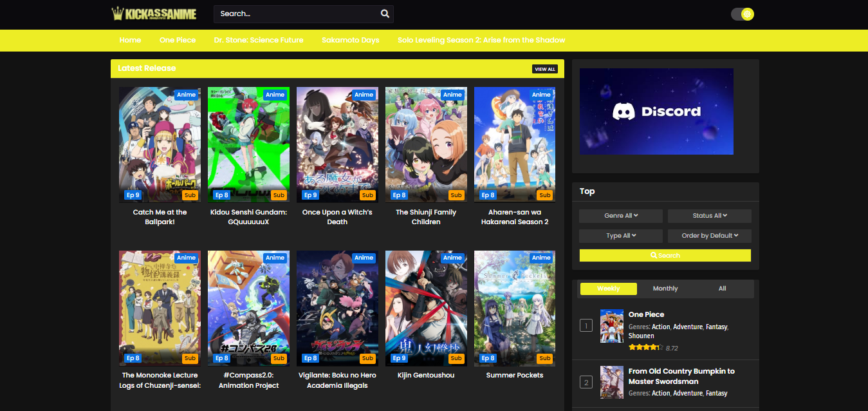868x411 pixels.
Task: Click the title Once Upon a Witch's Death
Action: pos(337,217)
